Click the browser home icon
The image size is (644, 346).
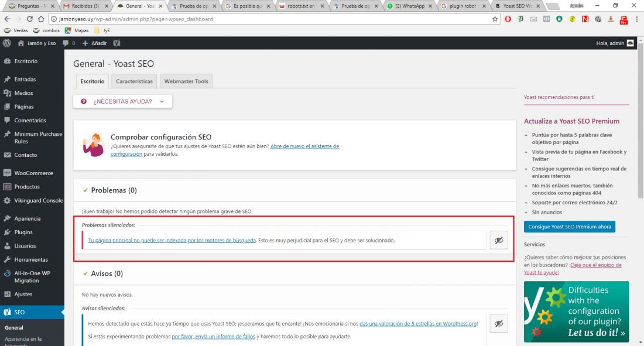pos(40,19)
